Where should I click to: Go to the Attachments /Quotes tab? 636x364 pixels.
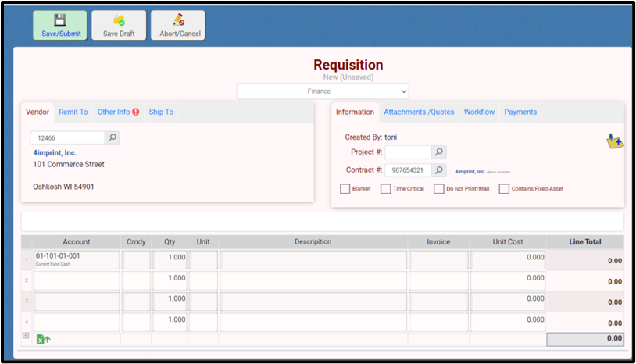pyautogui.click(x=419, y=112)
